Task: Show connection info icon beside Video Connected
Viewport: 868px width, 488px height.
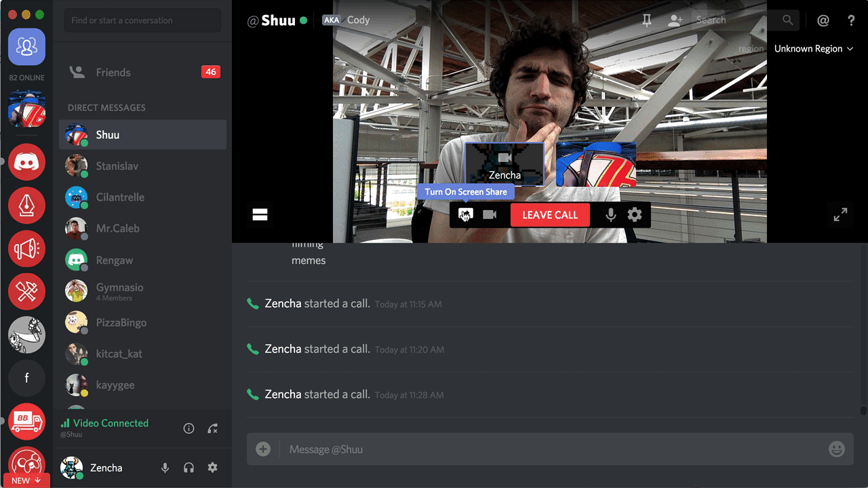Action: pos(189,428)
